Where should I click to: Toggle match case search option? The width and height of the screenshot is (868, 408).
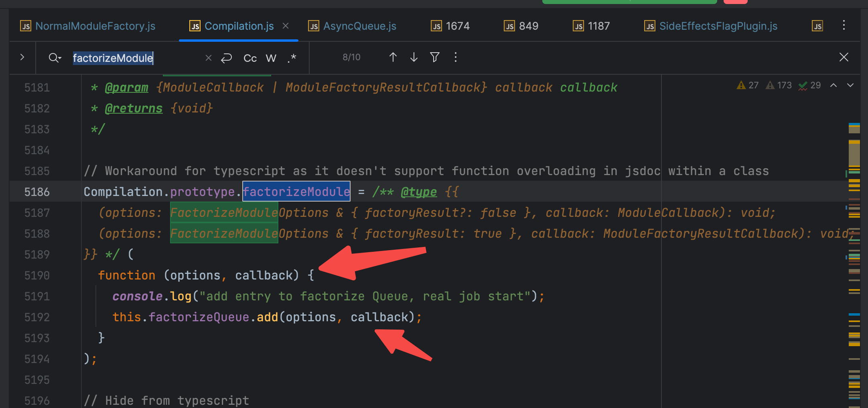(250, 58)
